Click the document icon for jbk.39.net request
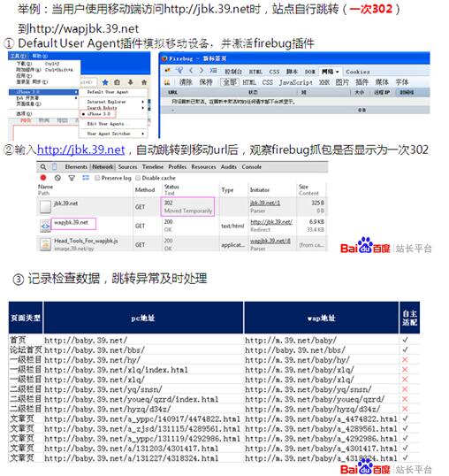 point(45,207)
